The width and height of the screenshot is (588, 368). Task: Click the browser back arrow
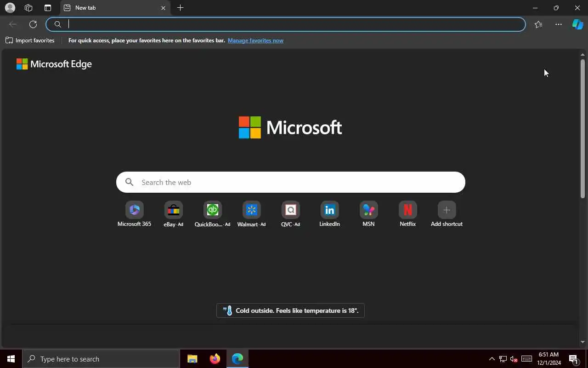tap(13, 24)
